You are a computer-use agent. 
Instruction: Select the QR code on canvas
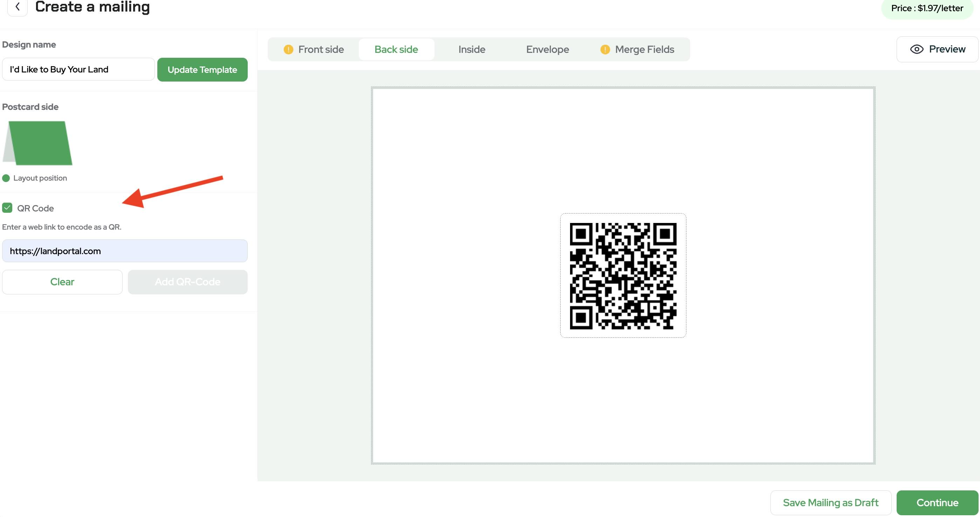(623, 275)
